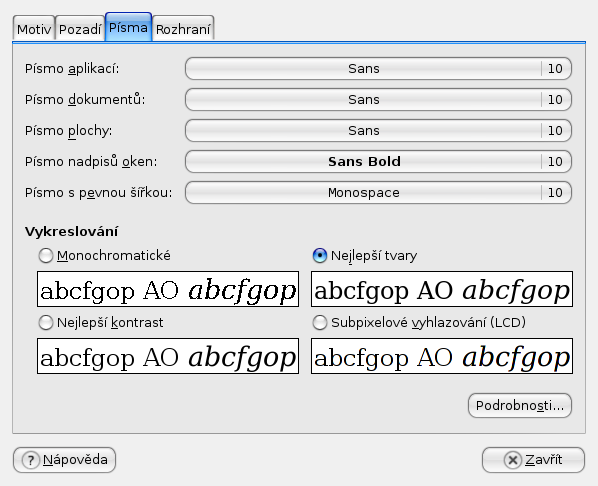Click the Monochromatické font preview sample
Viewport: 598px width, 486px height.
(x=168, y=289)
